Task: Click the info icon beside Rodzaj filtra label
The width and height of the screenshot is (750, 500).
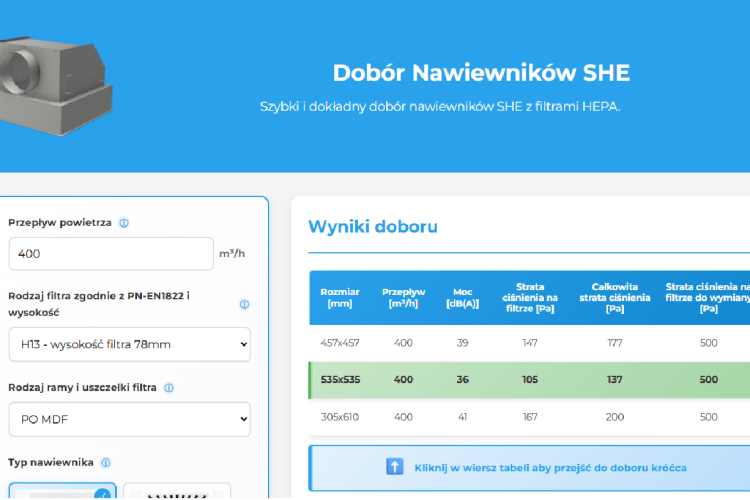Action: pyautogui.click(x=244, y=304)
